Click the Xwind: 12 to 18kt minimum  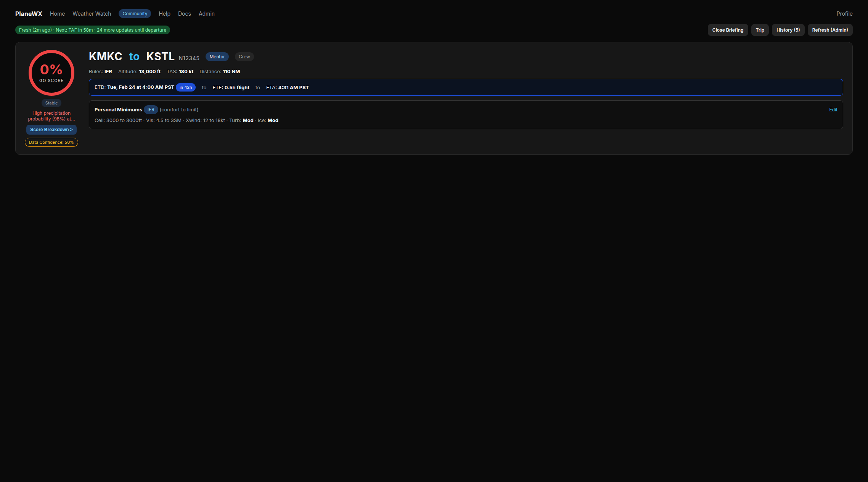point(205,120)
